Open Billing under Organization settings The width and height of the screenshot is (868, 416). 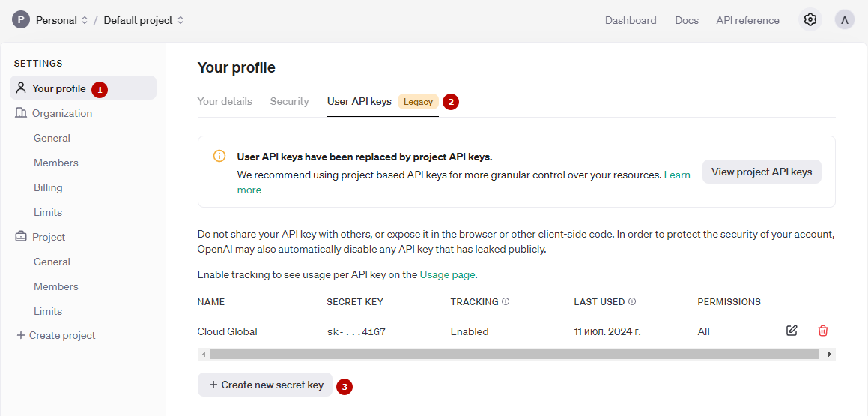point(48,187)
